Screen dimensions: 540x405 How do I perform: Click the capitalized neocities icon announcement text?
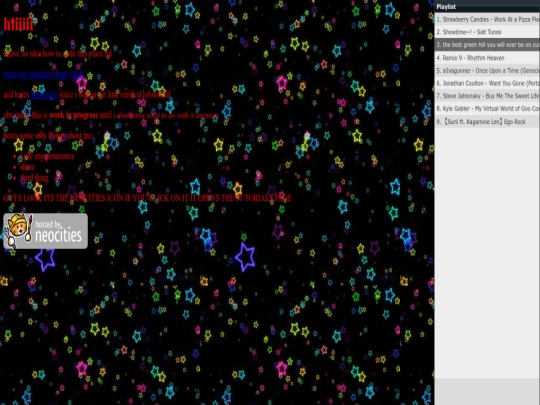[x=147, y=198]
